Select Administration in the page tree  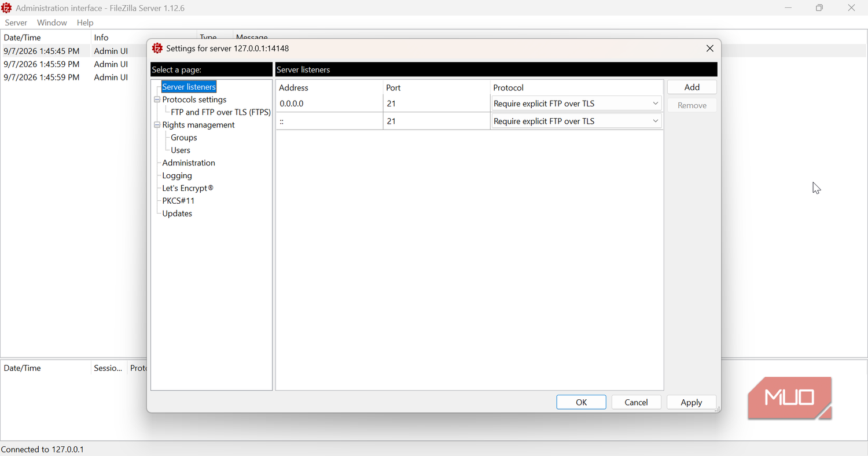(x=189, y=163)
